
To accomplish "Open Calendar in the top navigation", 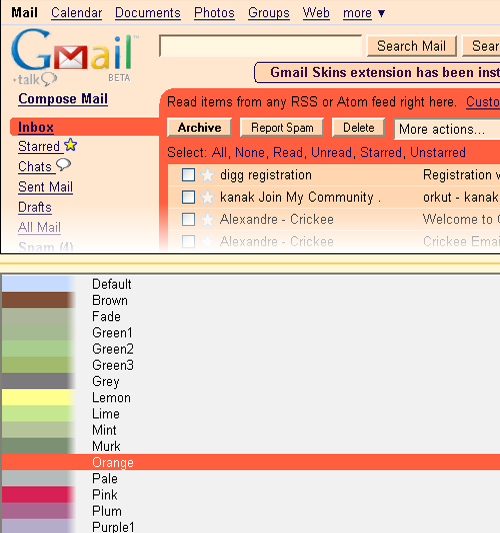I will [76, 13].
